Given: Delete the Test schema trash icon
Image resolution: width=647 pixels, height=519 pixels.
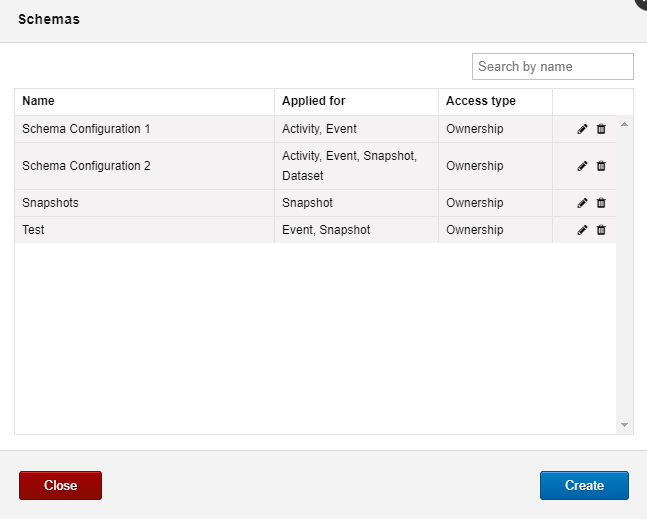Looking at the screenshot, I should (601, 230).
